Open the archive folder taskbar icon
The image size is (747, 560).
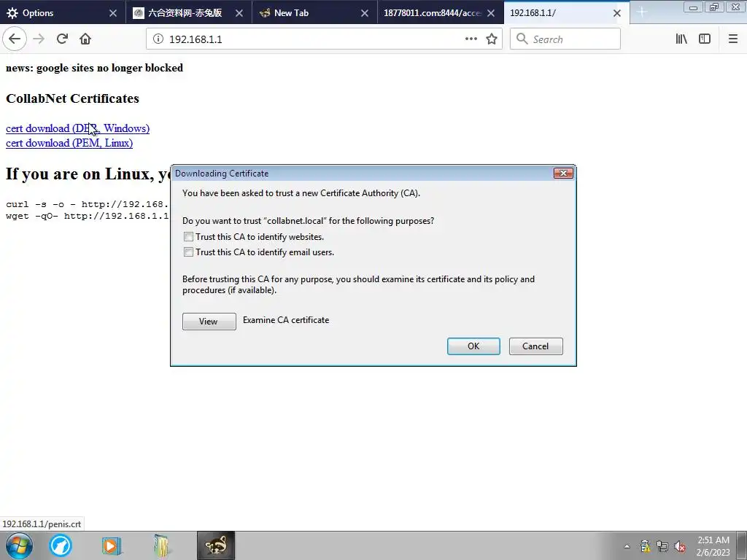coord(162,545)
